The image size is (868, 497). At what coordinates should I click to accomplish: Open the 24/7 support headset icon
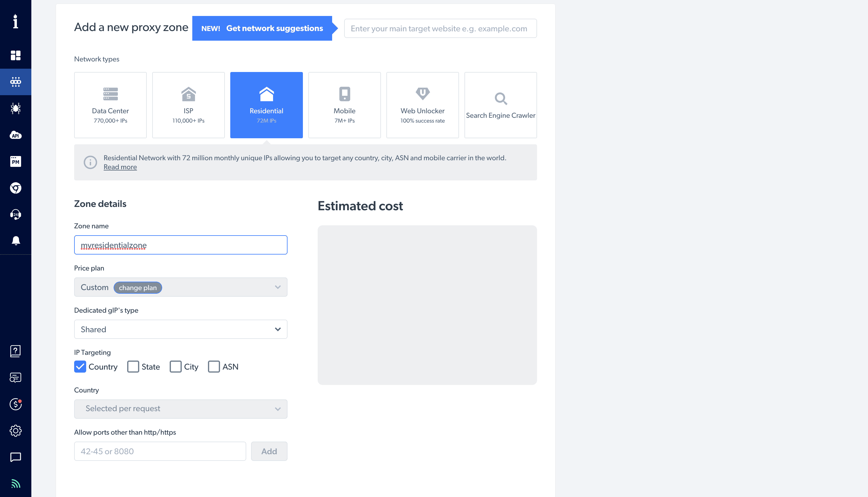[x=15, y=214]
